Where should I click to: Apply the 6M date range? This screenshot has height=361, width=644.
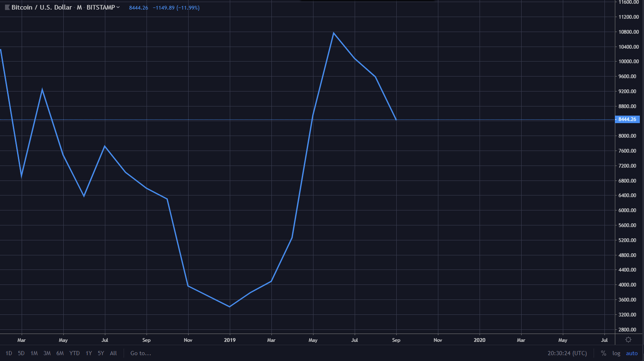pyautogui.click(x=60, y=353)
